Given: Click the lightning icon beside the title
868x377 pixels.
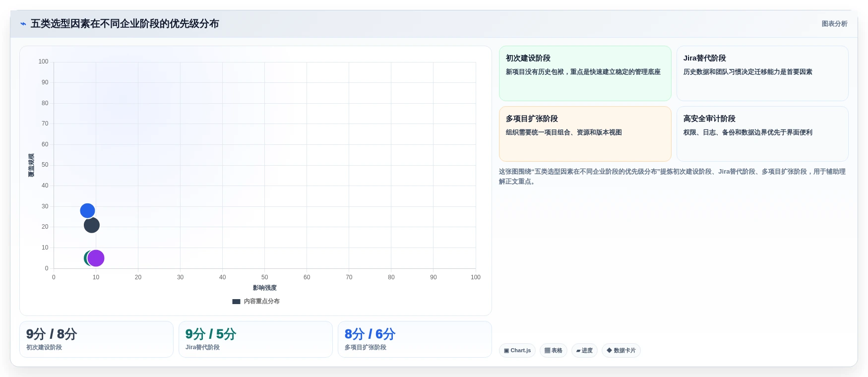Looking at the screenshot, I should point(23,24).
